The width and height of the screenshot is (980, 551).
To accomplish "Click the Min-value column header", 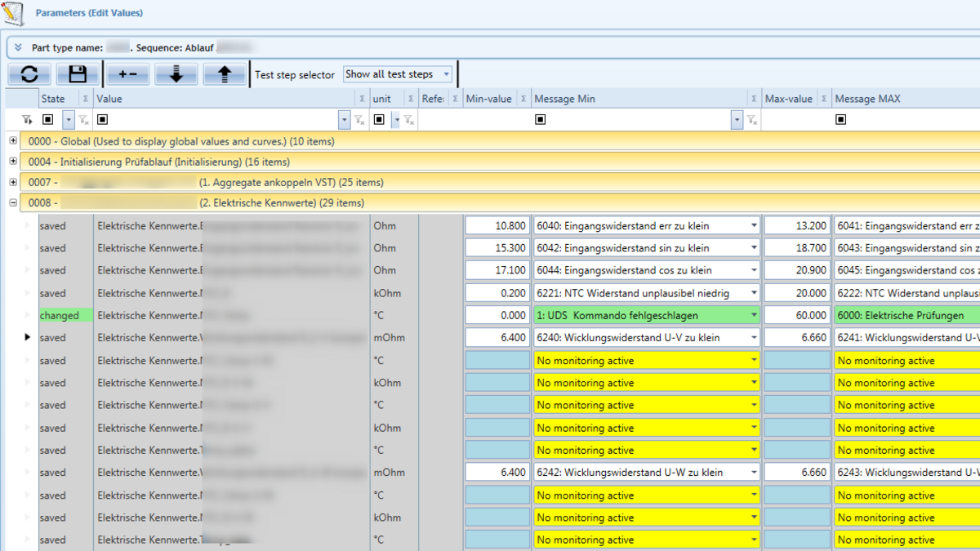I will (x=488, y=99).
